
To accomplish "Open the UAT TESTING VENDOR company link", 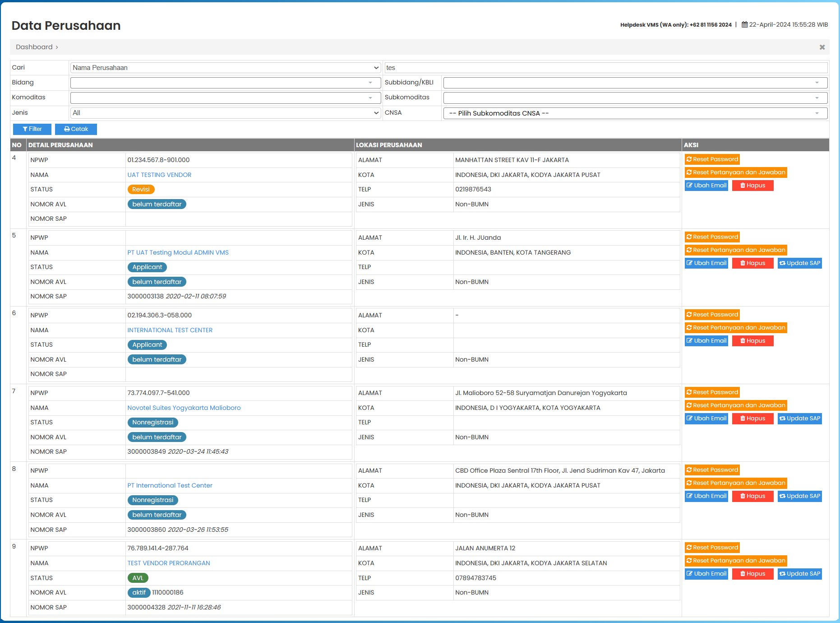I will tap(159, 175).
